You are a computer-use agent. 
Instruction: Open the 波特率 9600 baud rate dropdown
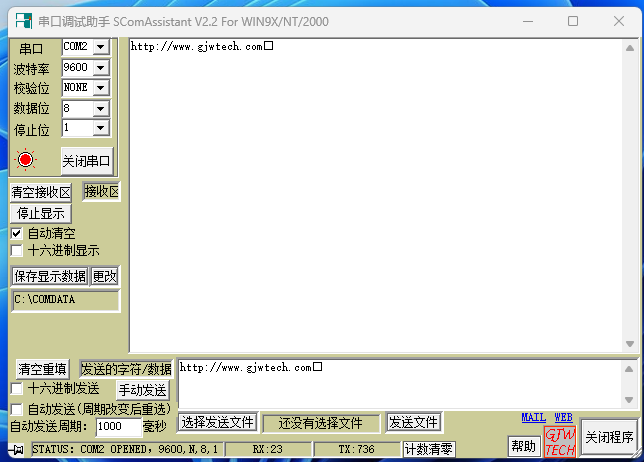pyautogui.click(x=101, y=67)
